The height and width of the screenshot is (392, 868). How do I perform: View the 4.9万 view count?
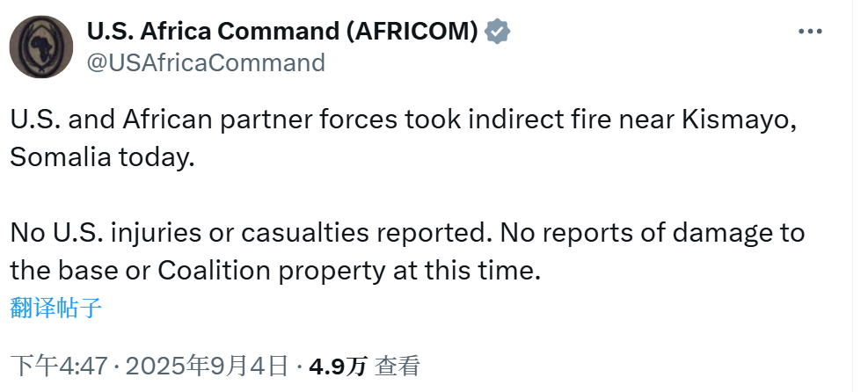338,366
